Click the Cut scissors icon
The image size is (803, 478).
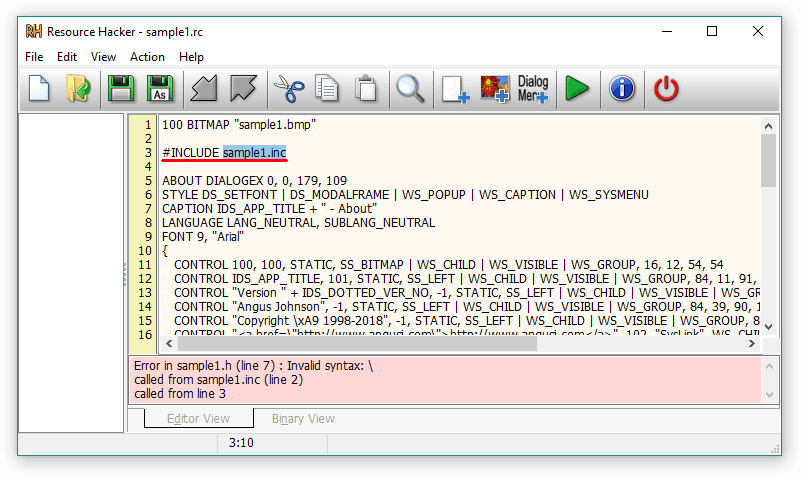point(289,89)
